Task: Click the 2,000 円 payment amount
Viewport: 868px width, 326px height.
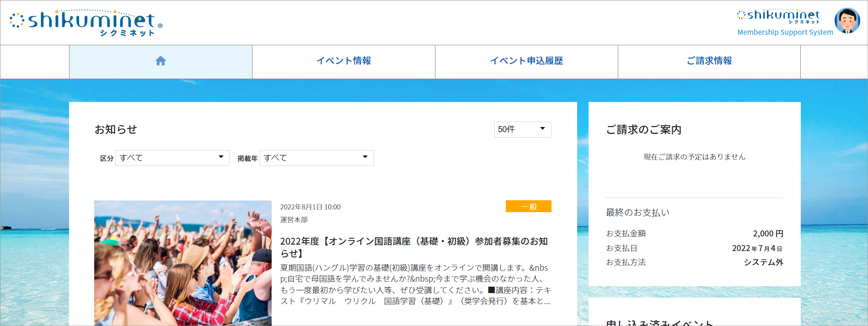Action: (x=768, y=234)
